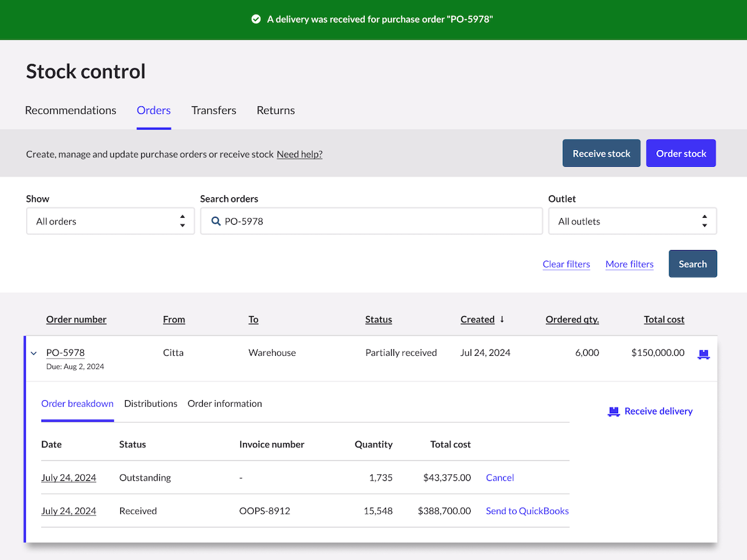Click the delivery trolley icon in PO-5978 row

(703, 354)
